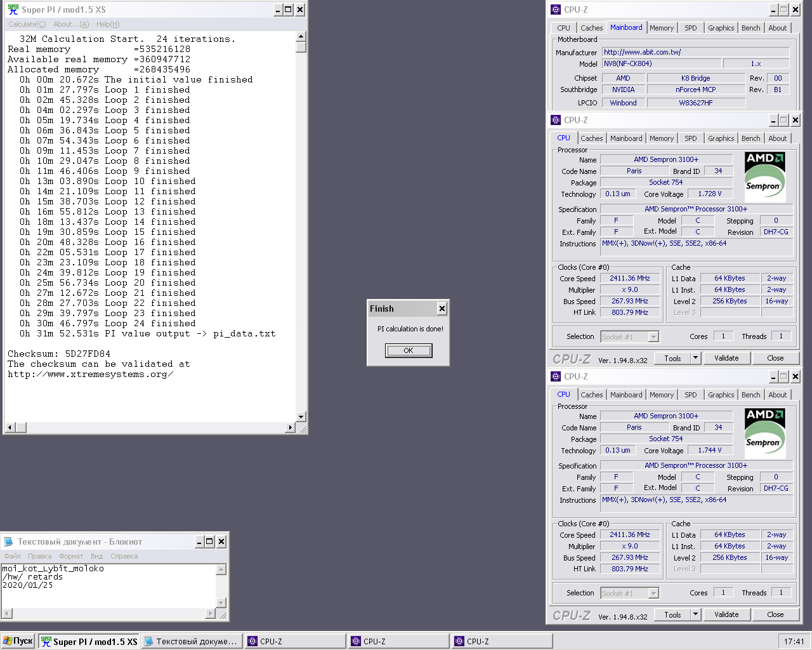
Task: Open Graphics tab in top CPU-Z window
Action: pyautogui.click(x=721, y=28)
